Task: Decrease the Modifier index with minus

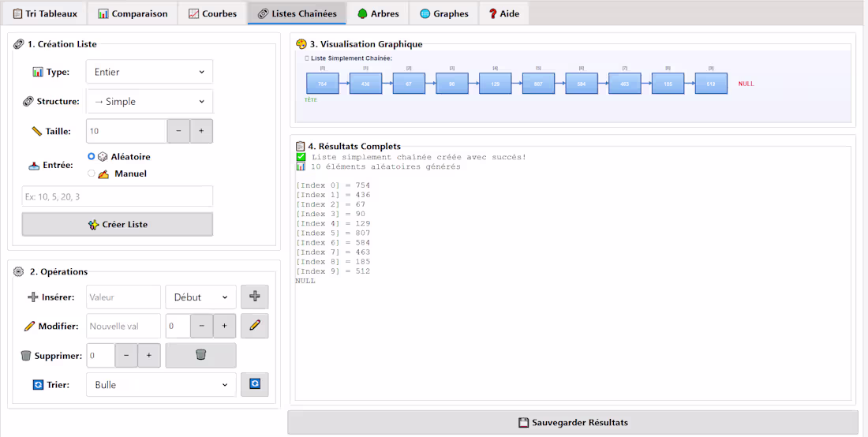Action: (202, 327)
